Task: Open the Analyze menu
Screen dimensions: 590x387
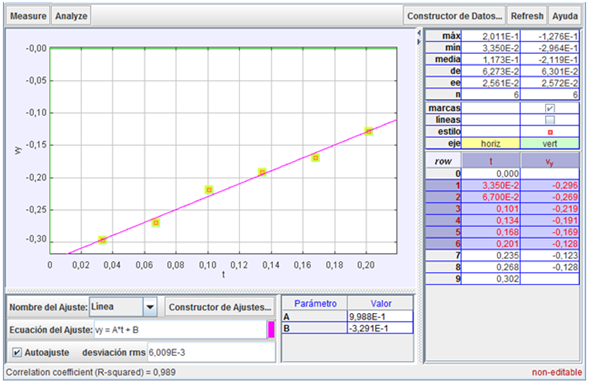Action: pyautogui.click(x=71, y=16)
